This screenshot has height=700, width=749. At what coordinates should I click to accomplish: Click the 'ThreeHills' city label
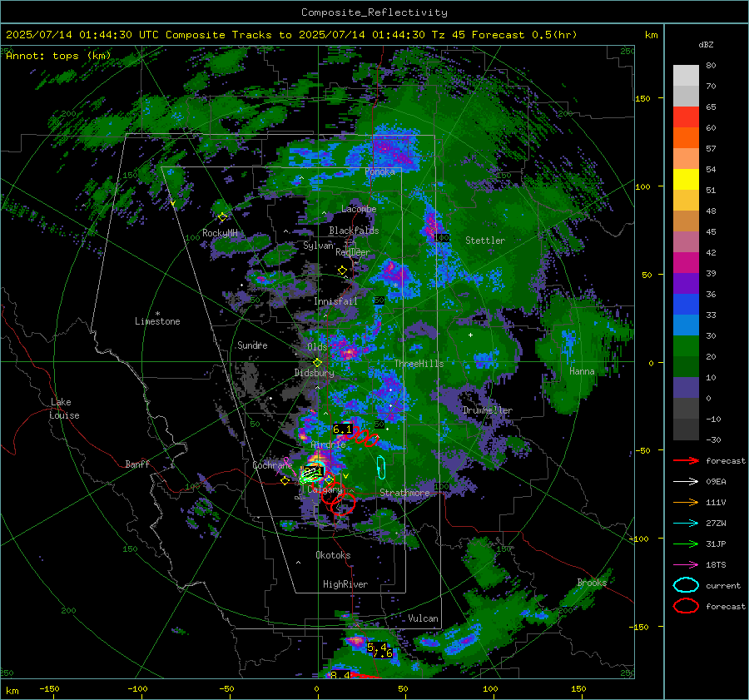pos(419,364)
